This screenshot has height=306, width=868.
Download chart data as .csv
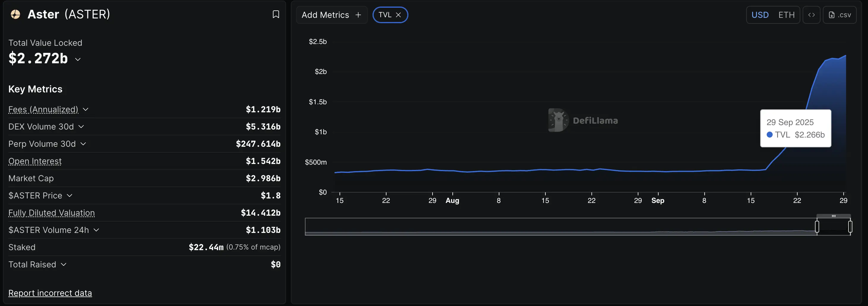[839, 15]
